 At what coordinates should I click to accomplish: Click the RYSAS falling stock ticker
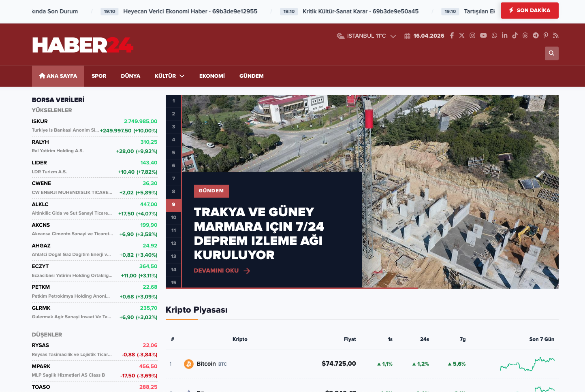click(41, 345)
